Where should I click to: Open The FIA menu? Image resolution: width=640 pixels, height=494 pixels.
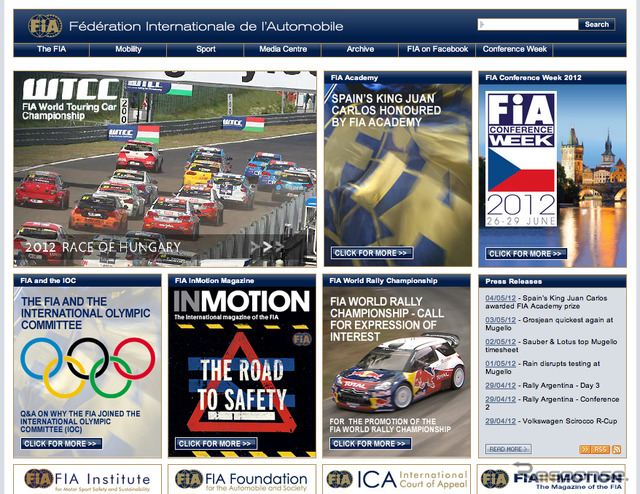point(51,49)
